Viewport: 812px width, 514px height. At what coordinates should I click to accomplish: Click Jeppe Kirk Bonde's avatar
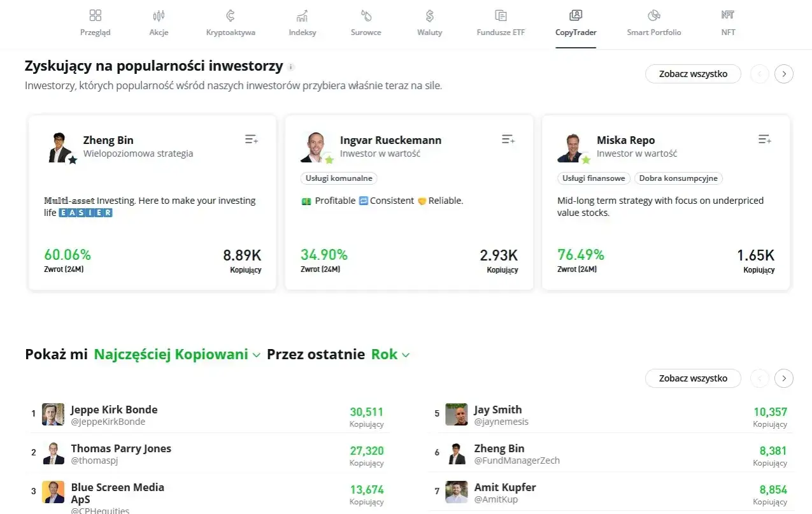coord(53,414)
